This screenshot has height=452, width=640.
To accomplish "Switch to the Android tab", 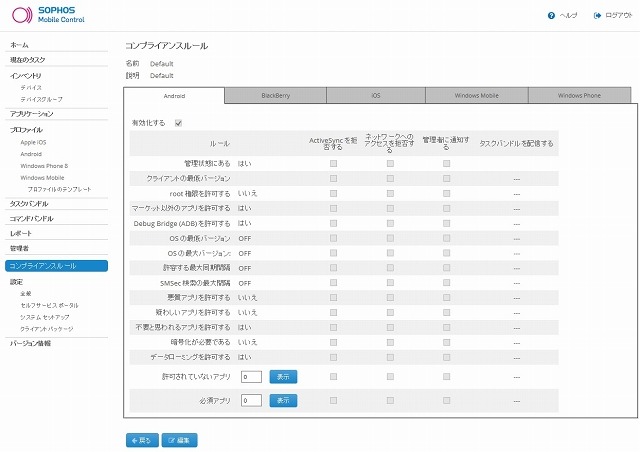I will (174, 96).
